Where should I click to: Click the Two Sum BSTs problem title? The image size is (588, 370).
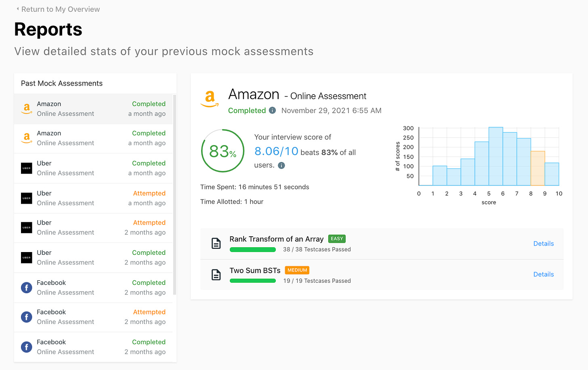tap(255, 271)
